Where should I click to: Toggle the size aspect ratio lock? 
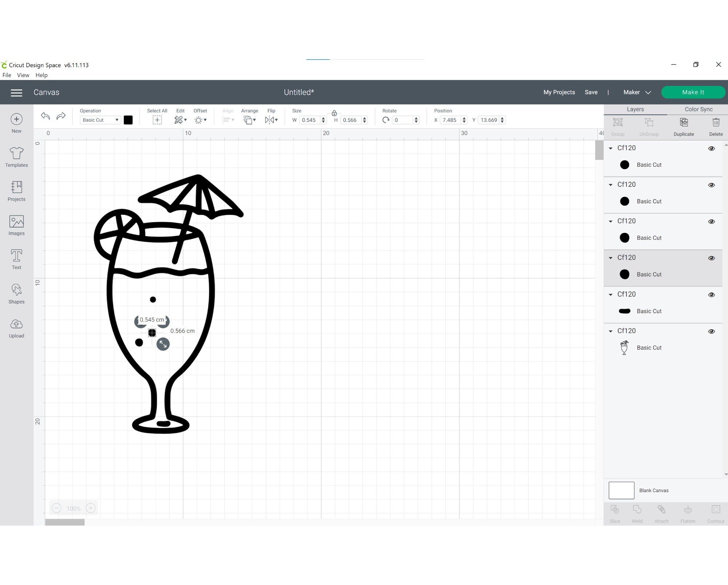point(334,113)
